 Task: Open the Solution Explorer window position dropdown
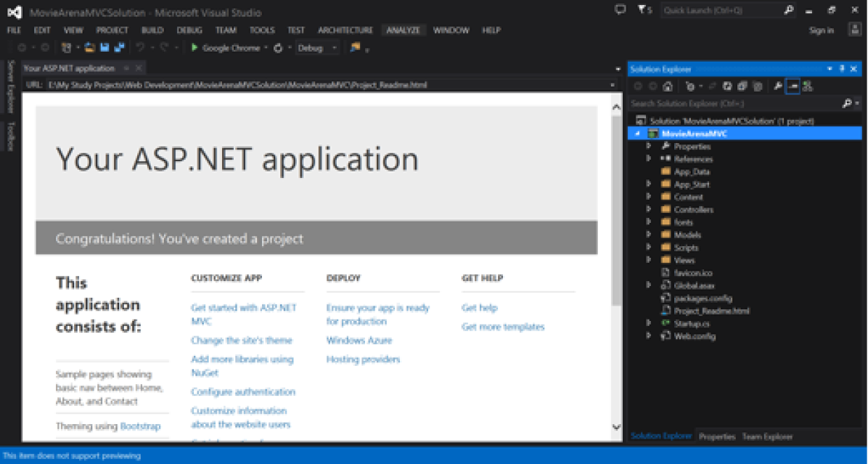pyautogui.click(x=830, y=69)
